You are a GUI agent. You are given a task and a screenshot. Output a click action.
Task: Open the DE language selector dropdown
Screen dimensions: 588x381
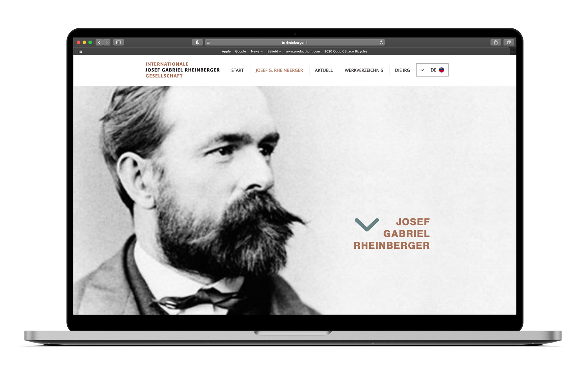pos(432,70)
